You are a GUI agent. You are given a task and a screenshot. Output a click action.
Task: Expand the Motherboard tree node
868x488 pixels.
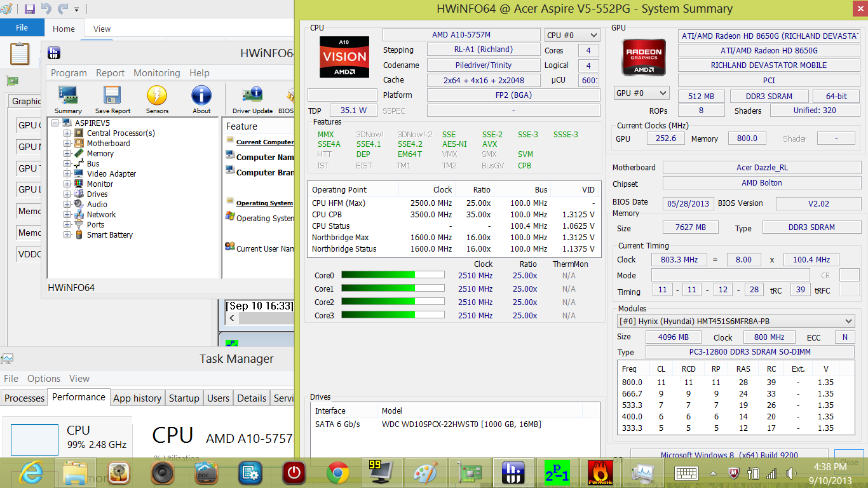[67, 143]
